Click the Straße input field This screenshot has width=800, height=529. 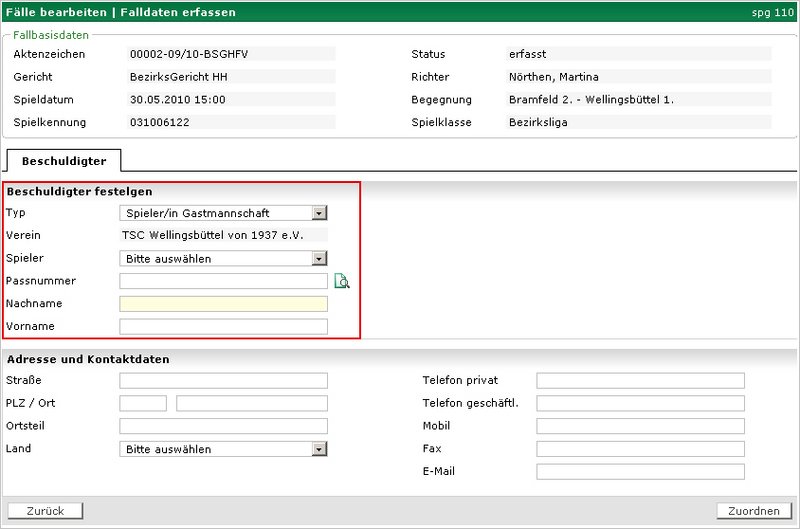(x=223, y=381)
